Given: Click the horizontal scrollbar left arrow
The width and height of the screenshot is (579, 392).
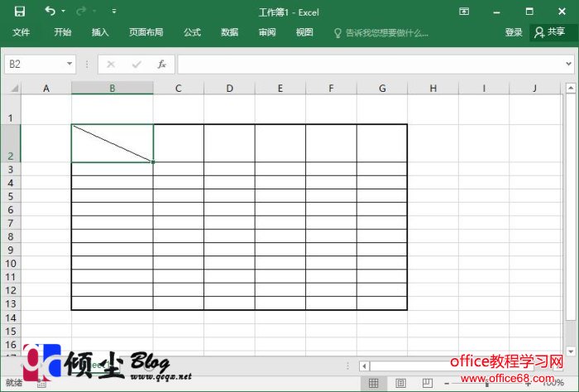Looking at the screenshot, I should (x=365, y=366).
